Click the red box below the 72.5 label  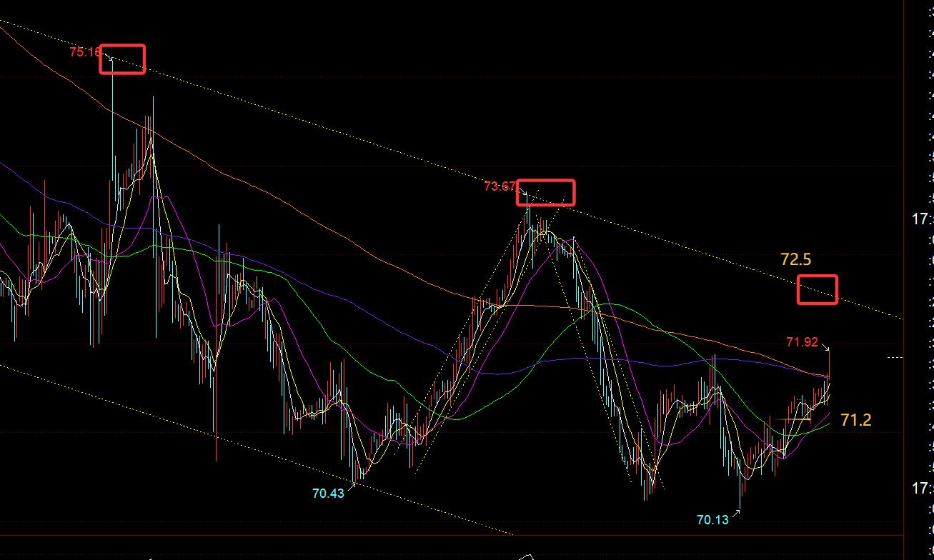[x=818, y=289]
